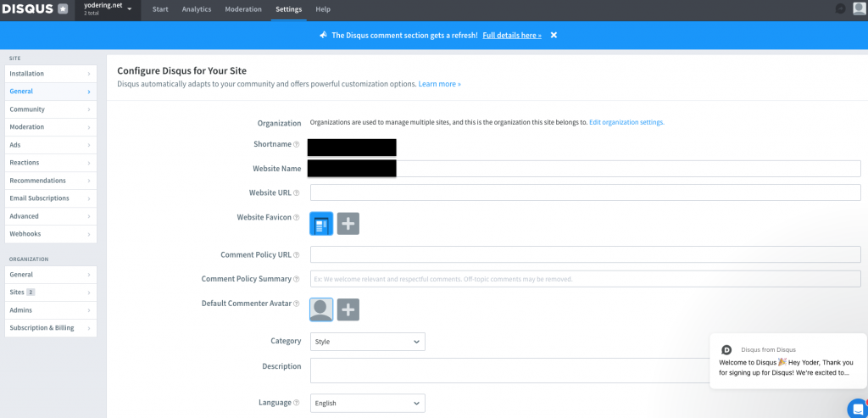Click Disqus logo in chat popup
Image resolution: width=868 pixels, height=418 pixels.
[726, 350]
